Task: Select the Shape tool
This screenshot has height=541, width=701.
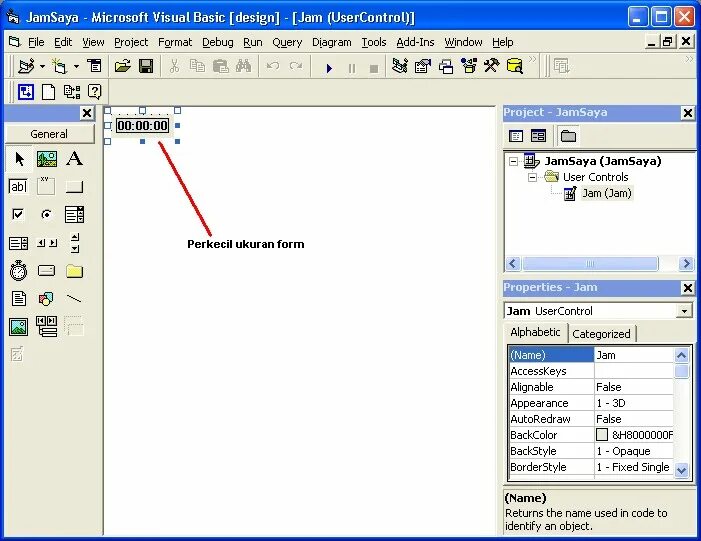Action: pos(46,299)
